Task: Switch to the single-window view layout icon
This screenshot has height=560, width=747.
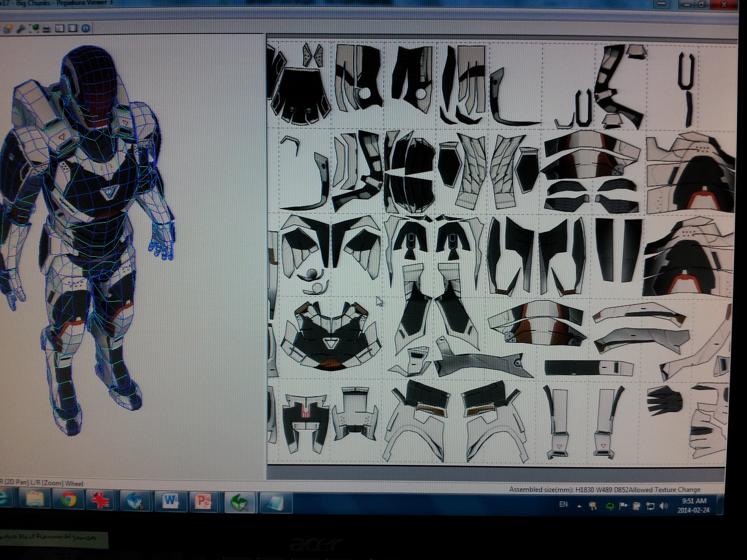Action: tap(72, 28)
